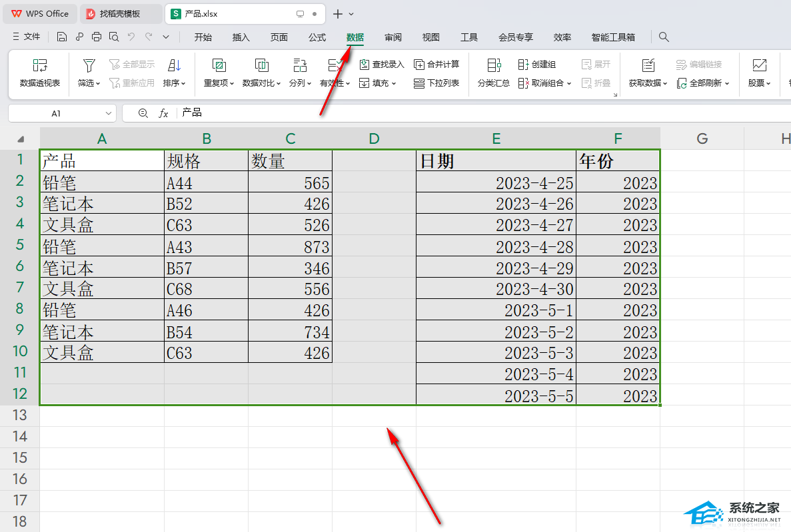Expand the Name Box dropdown arrow
This screenshot has width=791, height=532.
point(108,113)
